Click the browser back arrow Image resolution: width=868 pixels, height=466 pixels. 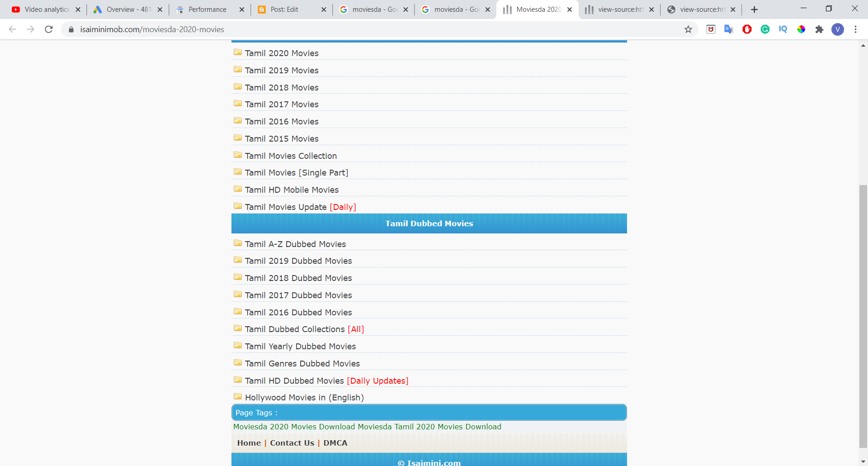(x=13, y=29)
